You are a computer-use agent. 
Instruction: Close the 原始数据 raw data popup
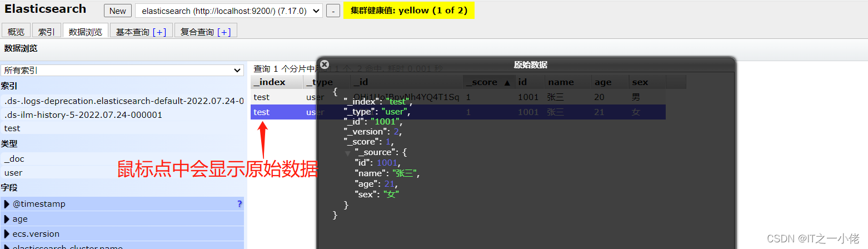click(x=325, y=64)
